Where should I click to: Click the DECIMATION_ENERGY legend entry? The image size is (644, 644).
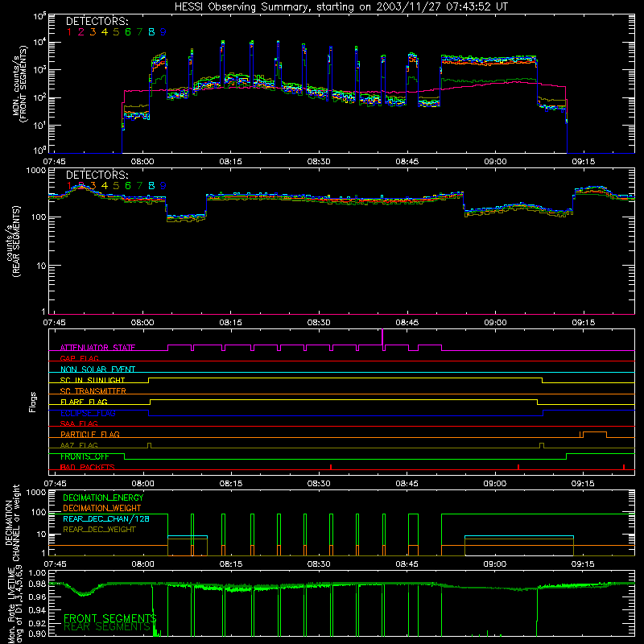103,497
